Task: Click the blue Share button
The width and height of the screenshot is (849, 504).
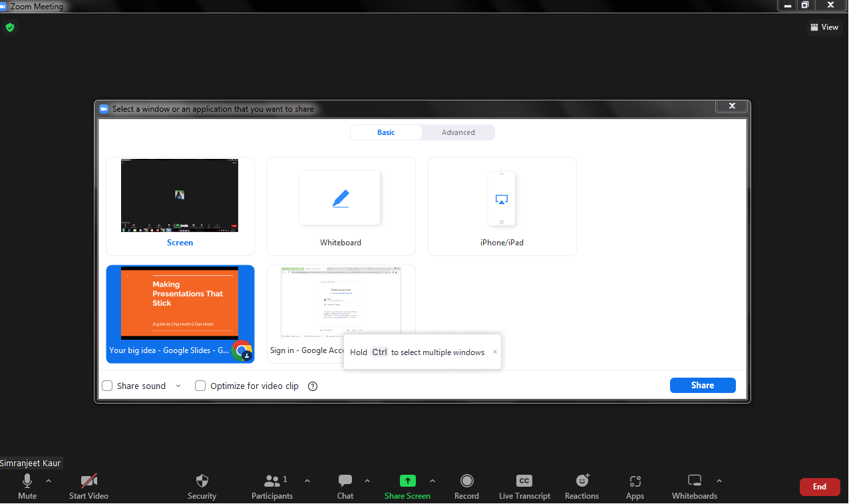Action: (703, 386)
